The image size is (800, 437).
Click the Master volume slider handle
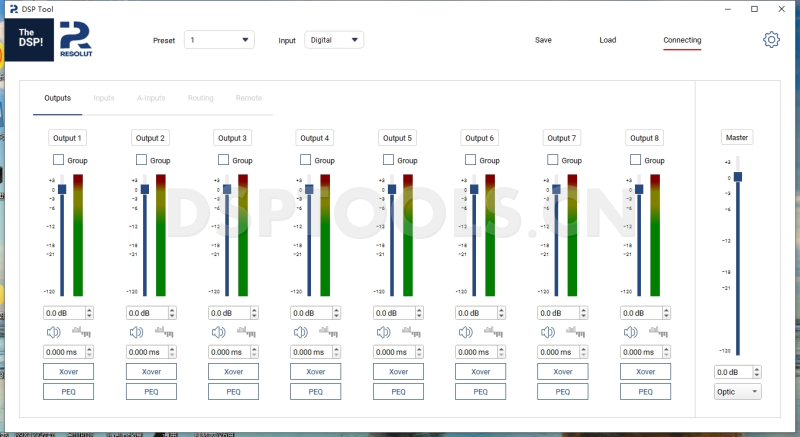(x=738, y=176)
